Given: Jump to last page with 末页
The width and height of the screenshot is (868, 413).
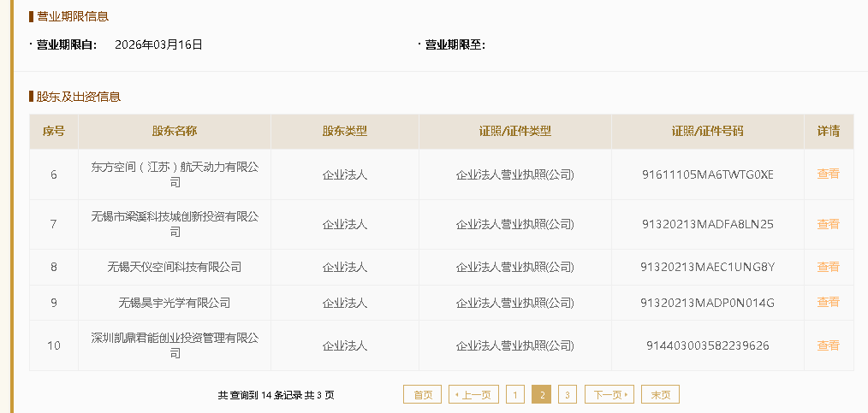Looking at the screenshot, I should [x=660, y=394].
